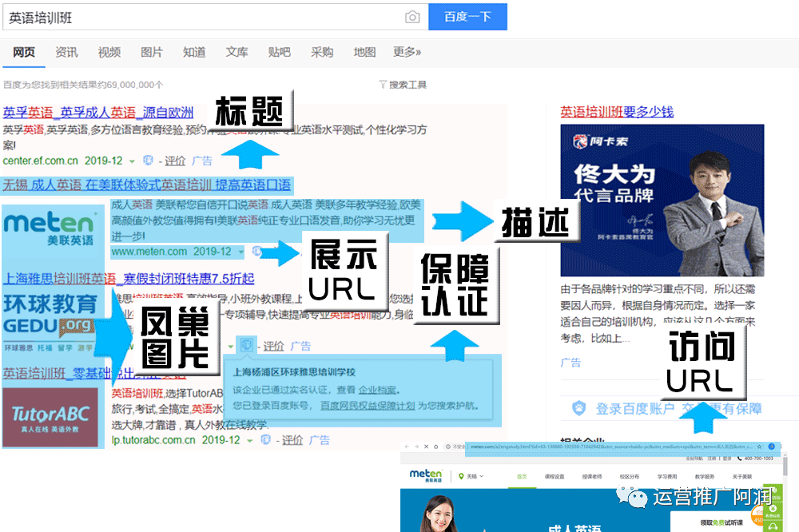The height and width of the screenshot is (532, 799).
Task: Expand the dropdown arrow after center.ef.com.cn 2019-12
Action: pyautogui.click(x=132, y=161)
